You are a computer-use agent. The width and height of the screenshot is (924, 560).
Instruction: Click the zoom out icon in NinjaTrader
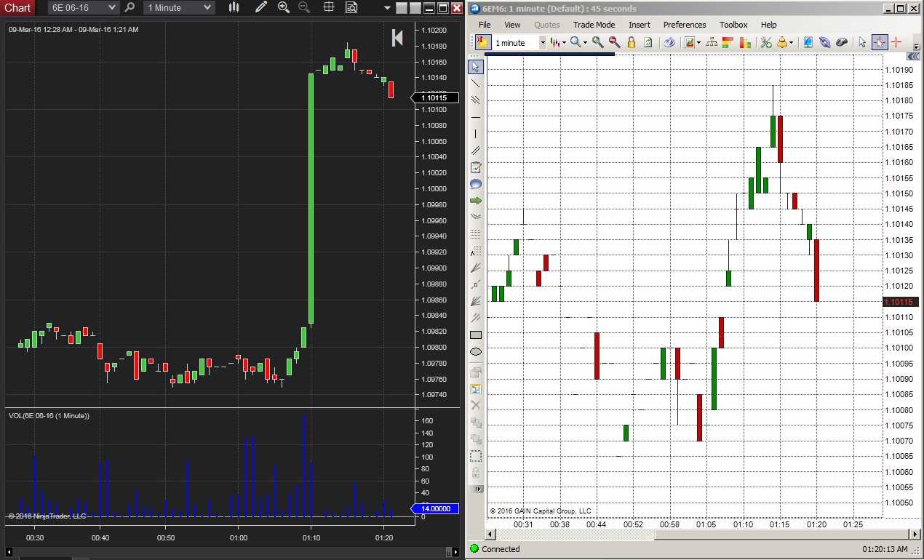click(304, 7)
